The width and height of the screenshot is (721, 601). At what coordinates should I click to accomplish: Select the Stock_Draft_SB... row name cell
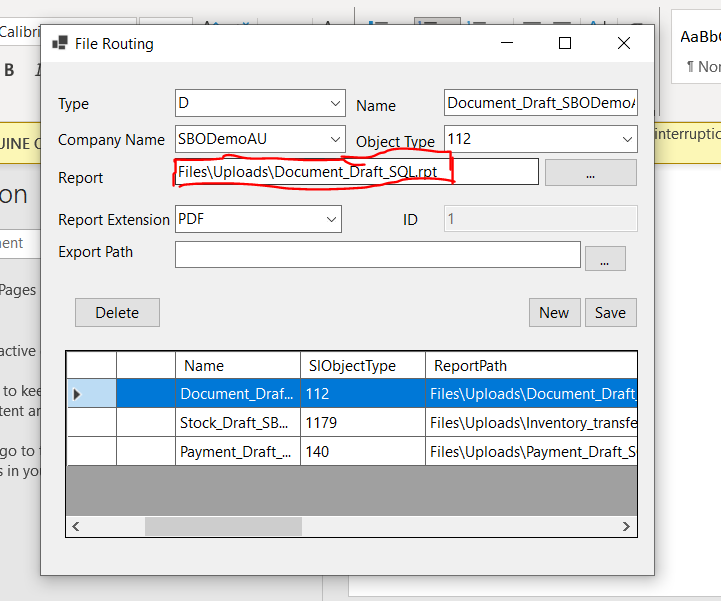point(238,423)
